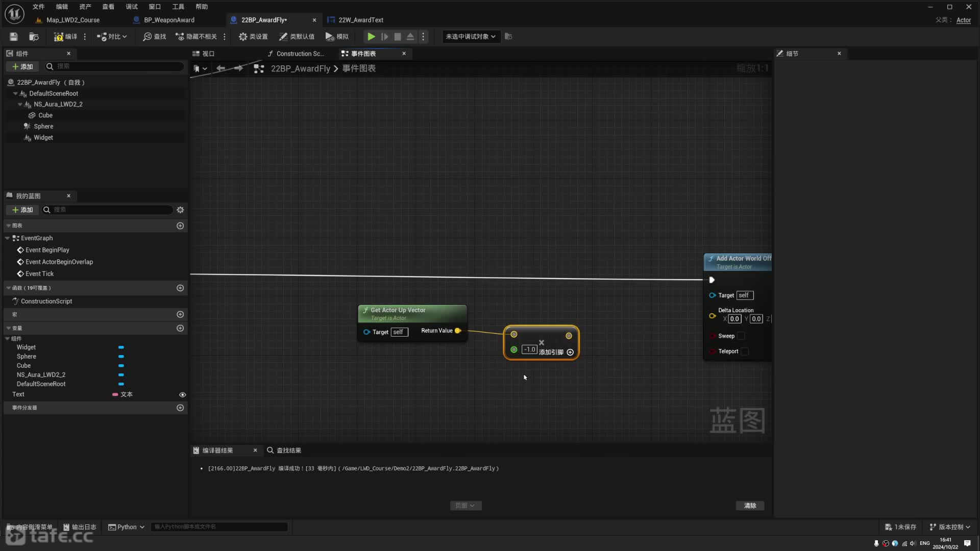The width and height of the screenshot is (980, 551).
Task: Click the simulation step forward icon
Action: coord(384,36)
